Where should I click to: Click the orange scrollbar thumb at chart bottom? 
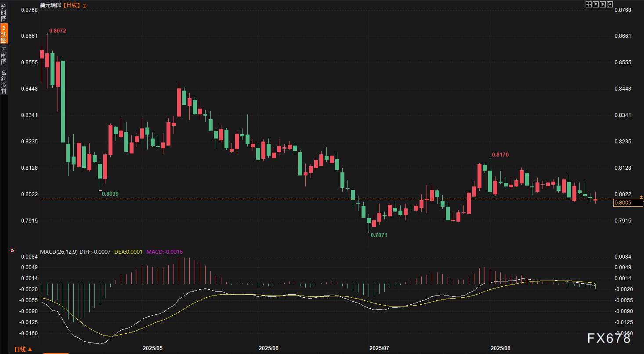pyautogui.click(x=55, y=353)
